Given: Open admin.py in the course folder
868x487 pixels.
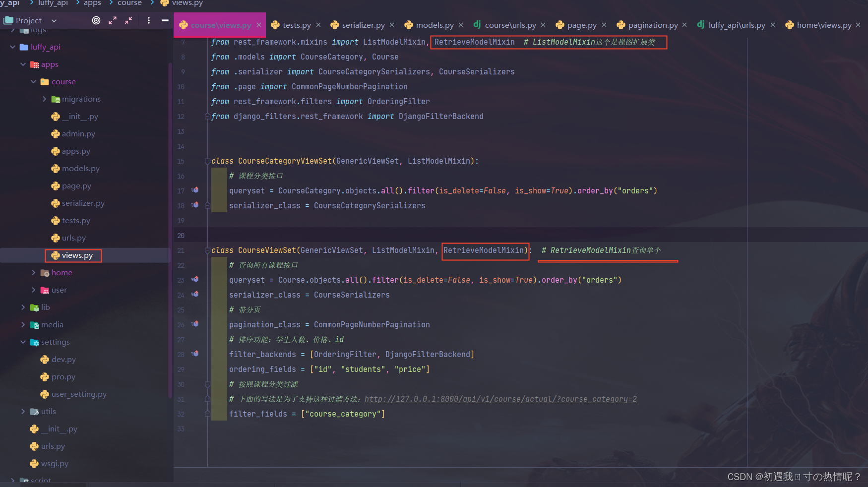Looking at the screenshot, I should coord(73,134).
